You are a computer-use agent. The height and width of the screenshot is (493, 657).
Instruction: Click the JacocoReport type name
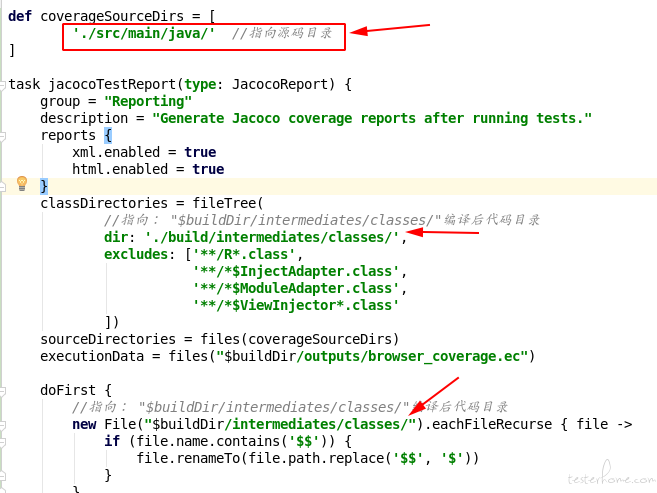pos(279,84)
